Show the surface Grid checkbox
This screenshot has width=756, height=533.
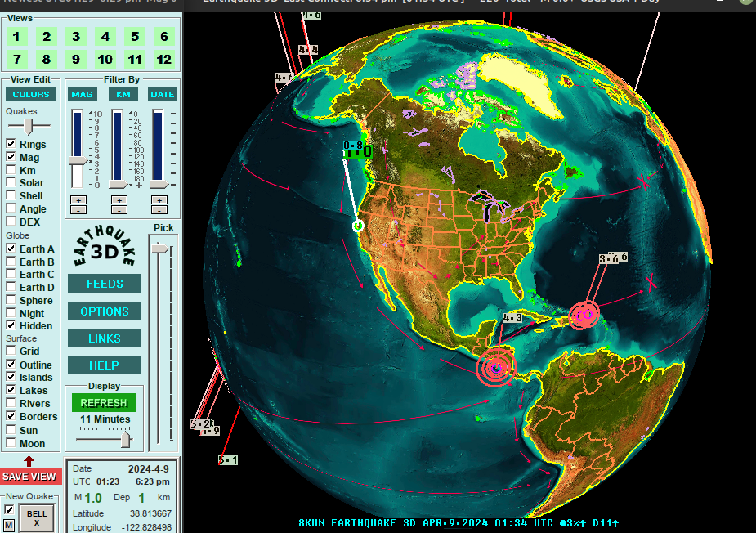[11, 351]
